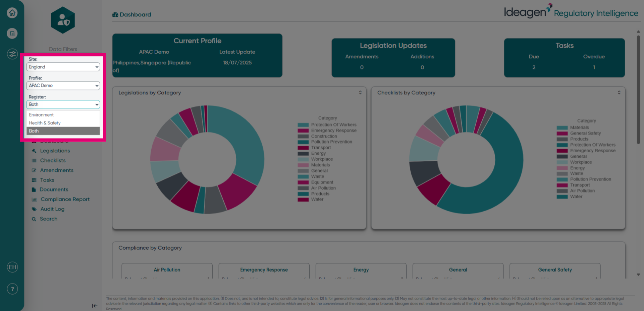
Task: Open the help question mark icon
Action: (12, 289)
